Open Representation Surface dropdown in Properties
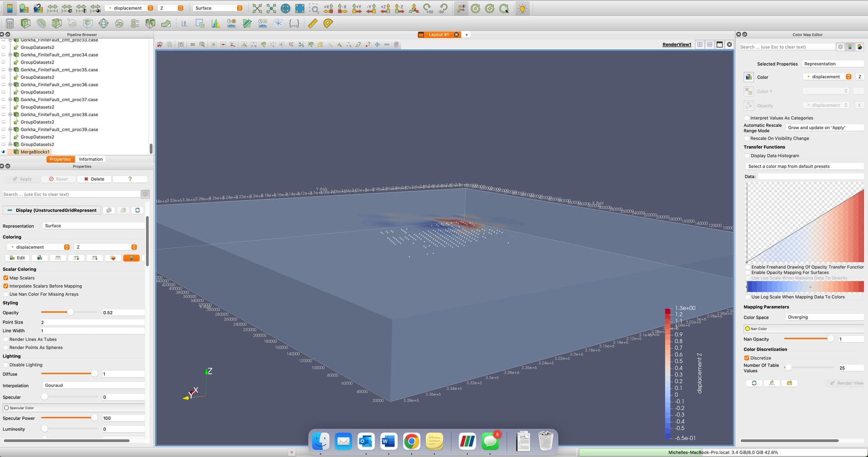 point(93,226)
